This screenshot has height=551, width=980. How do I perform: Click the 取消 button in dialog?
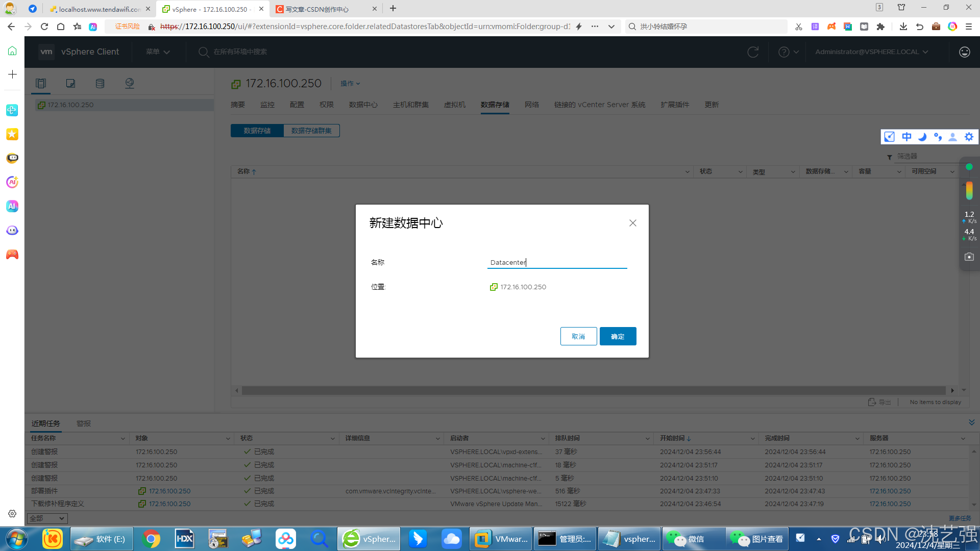pyautogui.click(x=578, y=336)
